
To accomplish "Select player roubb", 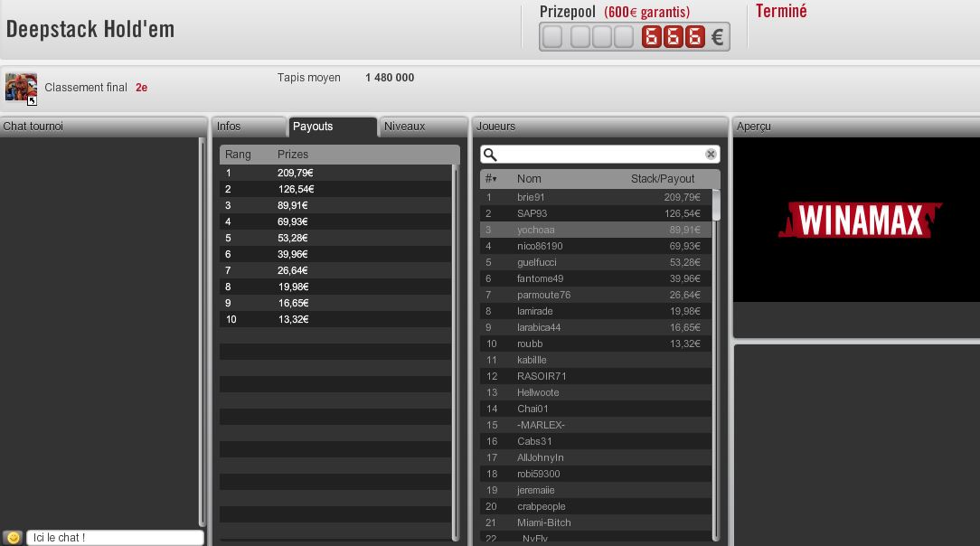I will tap(596, 343).
